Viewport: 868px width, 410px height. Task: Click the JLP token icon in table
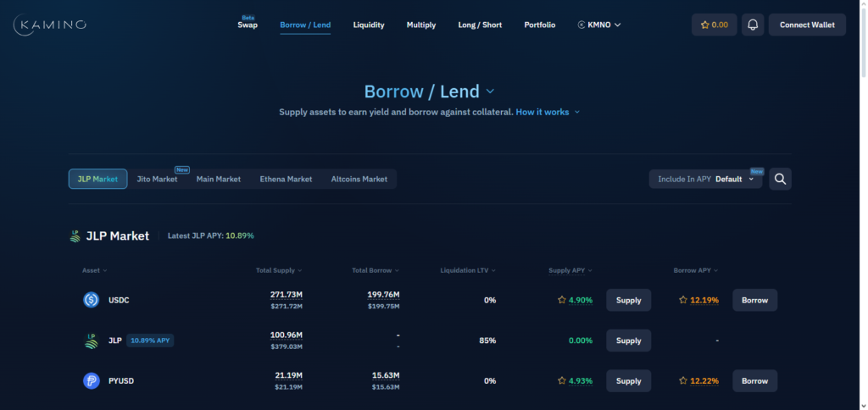[92, 341]
